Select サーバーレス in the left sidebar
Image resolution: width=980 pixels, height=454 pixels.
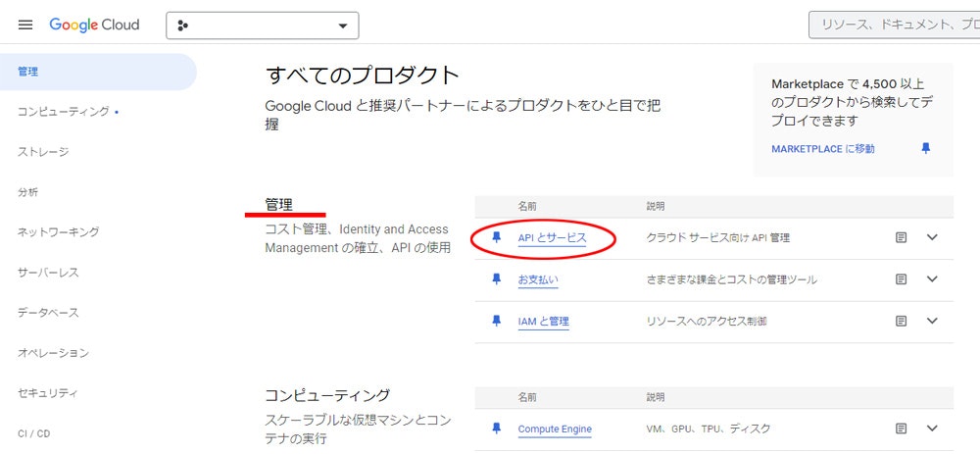point(48,273)
